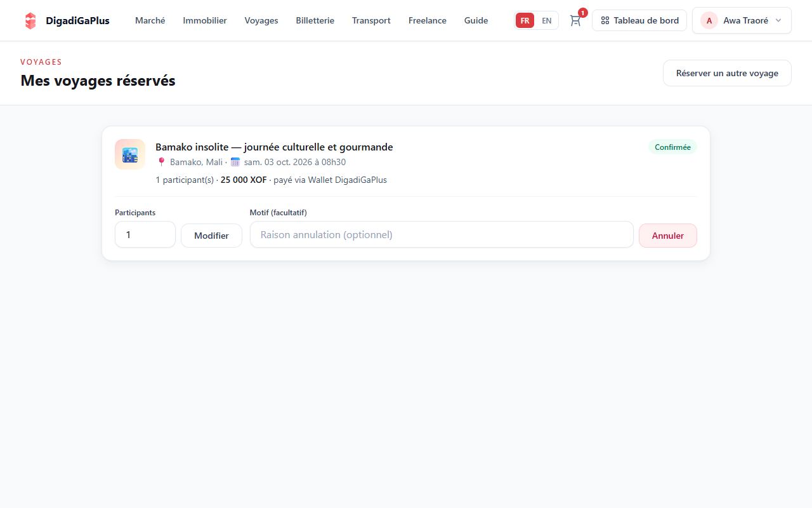Click the Annuler button
The width and height of the screenshot is (812, 508).
(668, 236)
